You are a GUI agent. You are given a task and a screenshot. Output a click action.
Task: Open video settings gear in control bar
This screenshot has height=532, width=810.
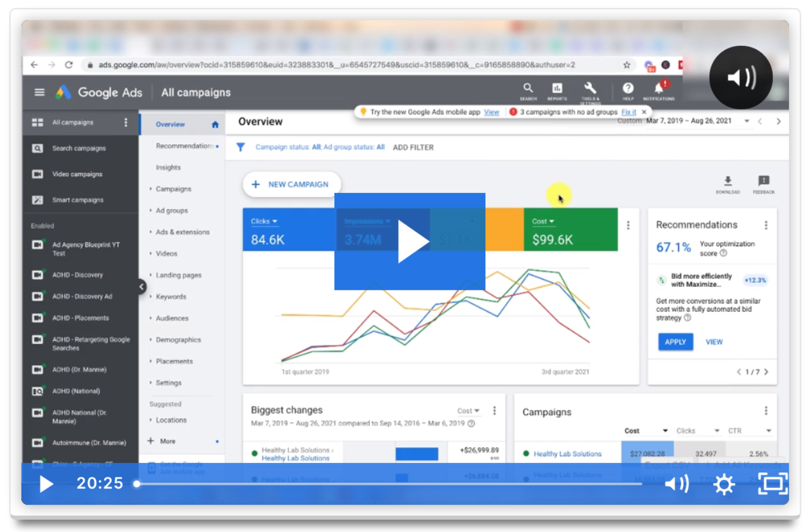click(x=724, y=484)
